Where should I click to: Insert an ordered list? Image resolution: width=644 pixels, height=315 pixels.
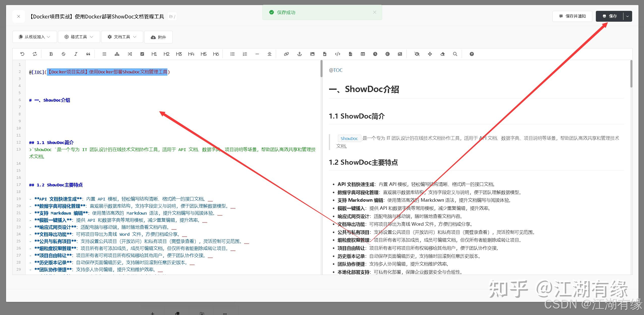(245, 54)
